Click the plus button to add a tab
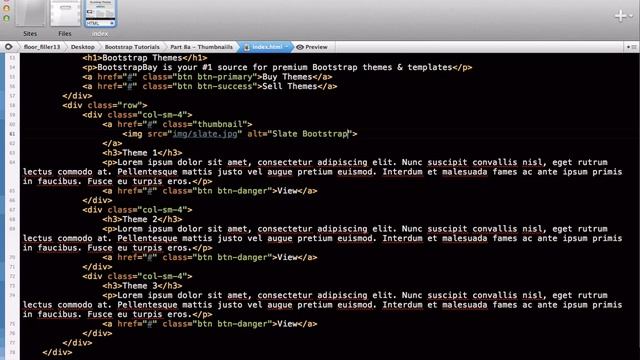 pos(620,16)
